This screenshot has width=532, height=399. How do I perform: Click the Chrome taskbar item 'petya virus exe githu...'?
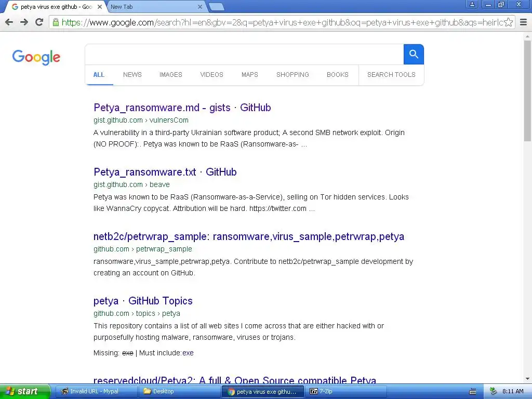point(262,392)
